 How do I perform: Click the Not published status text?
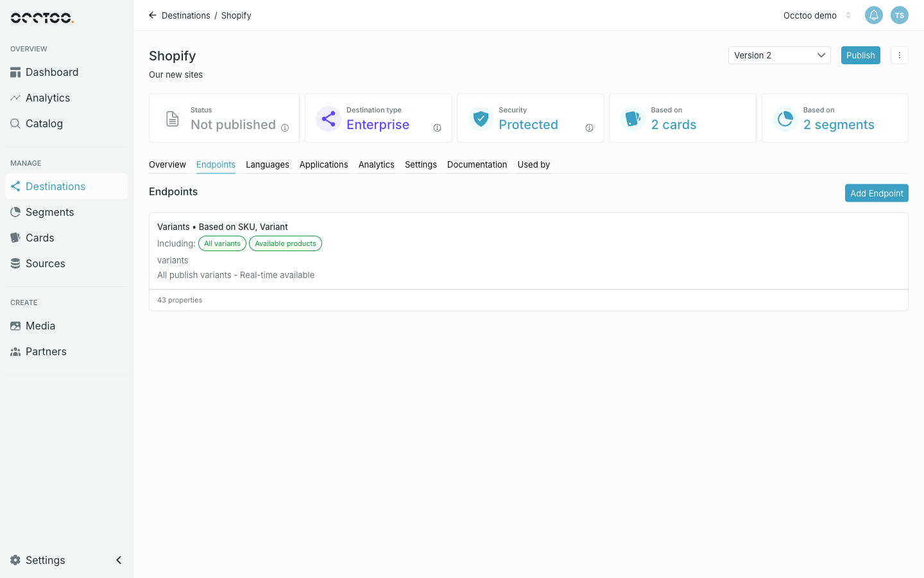point(233,125)
